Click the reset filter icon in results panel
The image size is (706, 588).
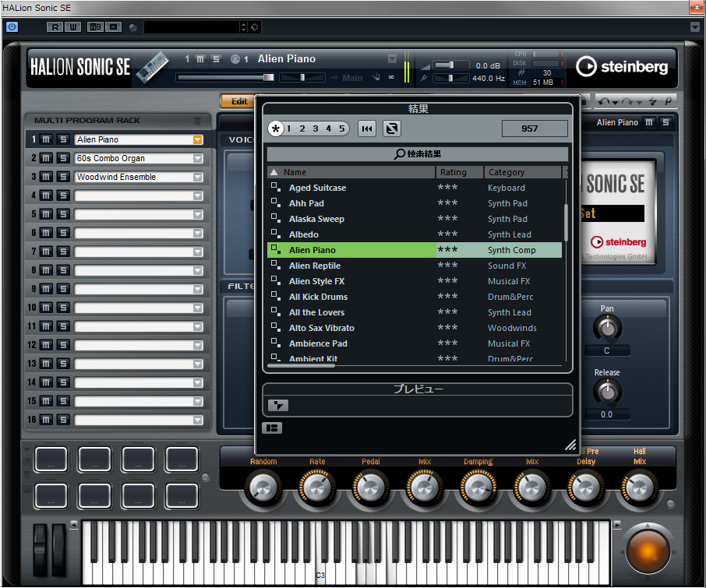click(367, 129)
